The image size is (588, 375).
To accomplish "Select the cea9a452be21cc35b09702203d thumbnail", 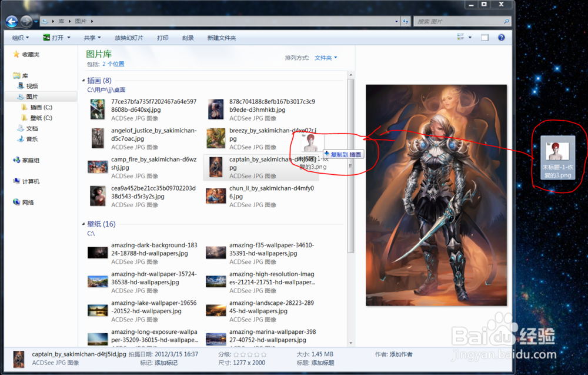I will [98, 195].
